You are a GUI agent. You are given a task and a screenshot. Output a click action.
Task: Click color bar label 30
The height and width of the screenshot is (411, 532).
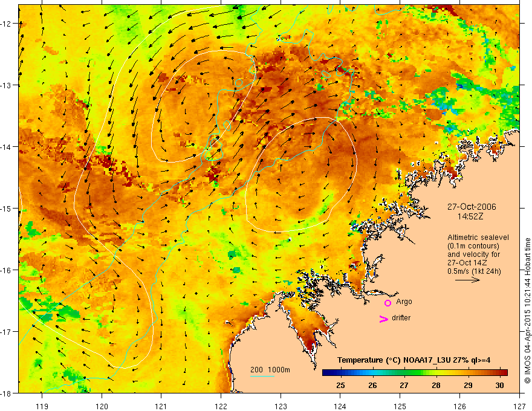coord(499,386)
